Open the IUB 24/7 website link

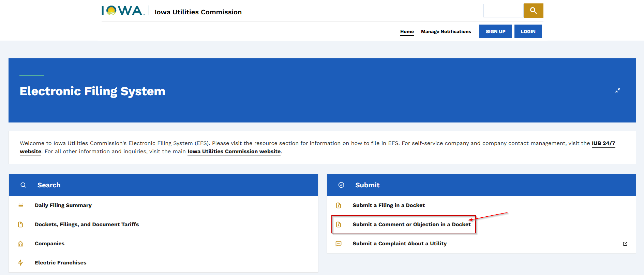click(x=603, y=143)
